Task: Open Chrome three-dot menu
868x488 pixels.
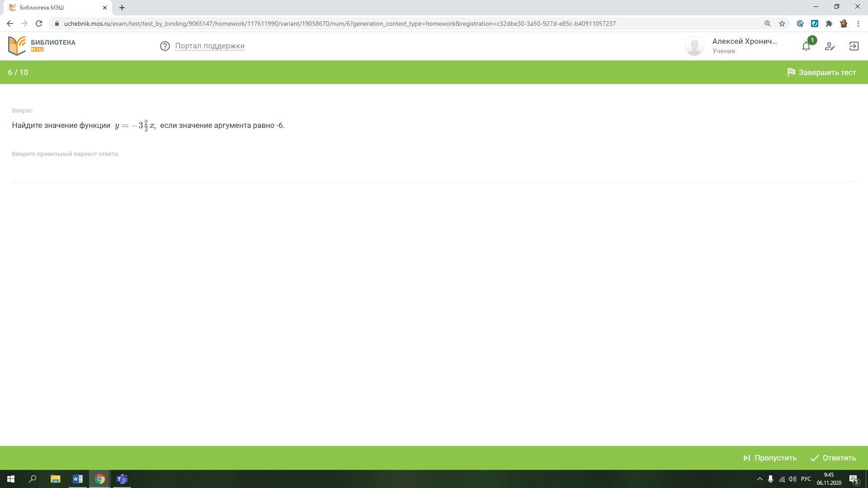Action: point(858,23)
